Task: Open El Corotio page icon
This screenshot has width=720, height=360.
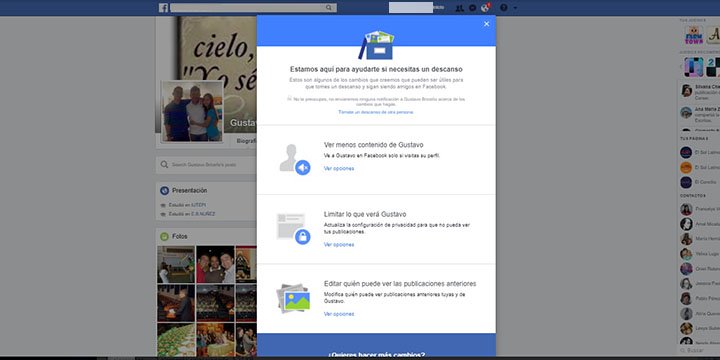Action: (x=686, y=182)
